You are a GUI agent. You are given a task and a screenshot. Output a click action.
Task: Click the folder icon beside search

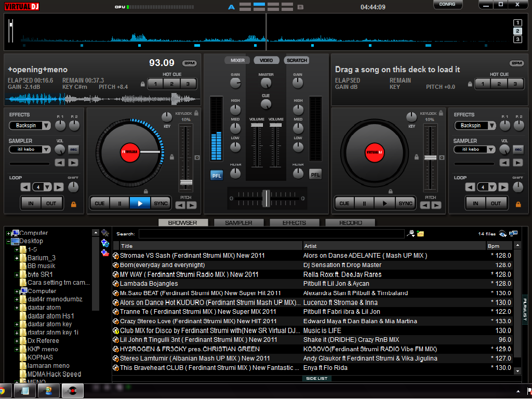click(420, 233)
